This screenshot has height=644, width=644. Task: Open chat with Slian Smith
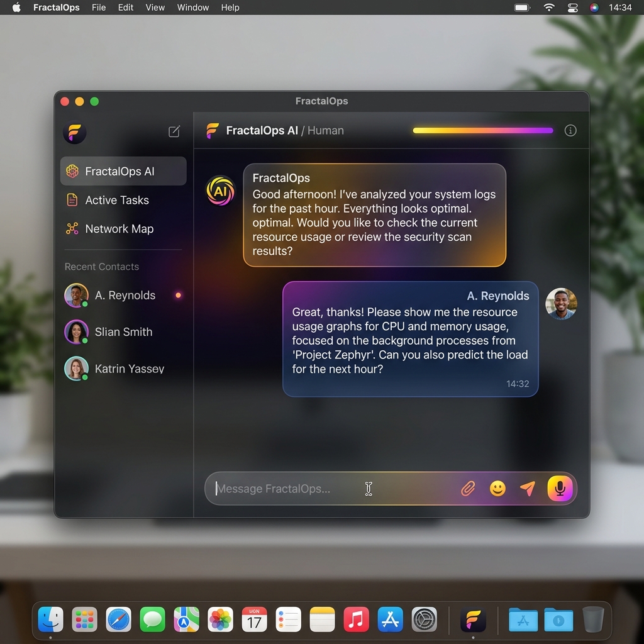123,331
